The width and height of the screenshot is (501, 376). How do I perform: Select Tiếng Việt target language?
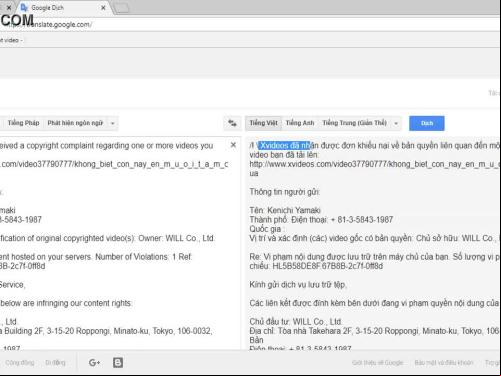pos(263,123)
